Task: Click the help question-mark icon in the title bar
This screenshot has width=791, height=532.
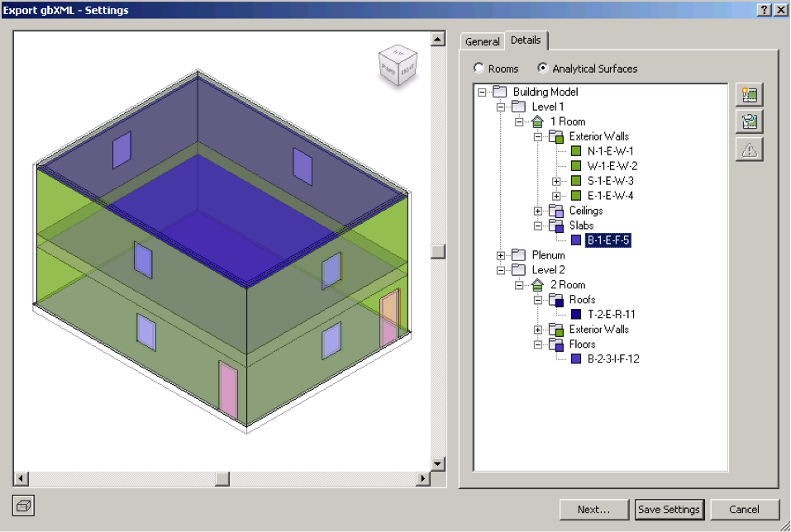Action: tap(762, 9)
